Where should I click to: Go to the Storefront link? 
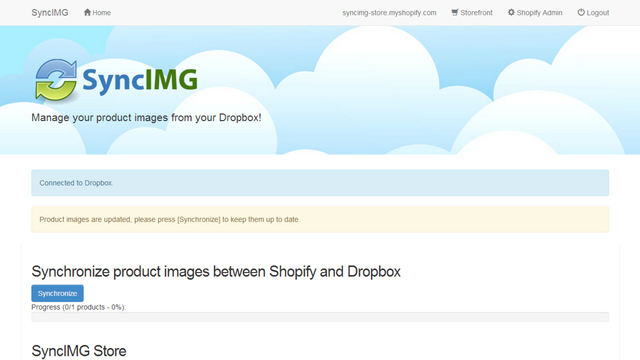click(x=472, y=13)
